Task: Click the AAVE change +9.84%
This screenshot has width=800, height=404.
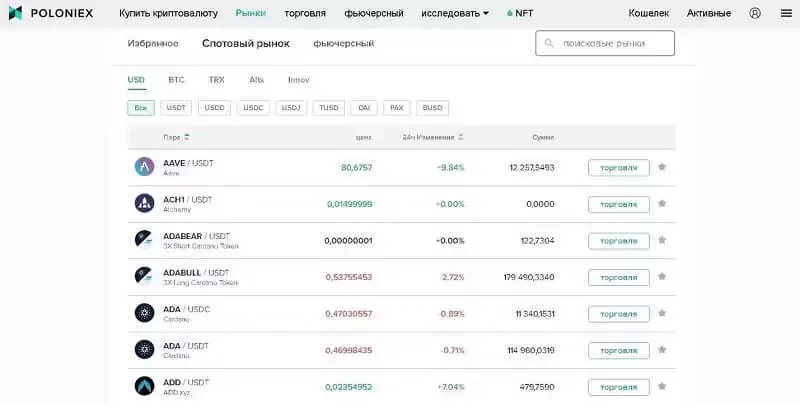Action: tap(451, 167)
